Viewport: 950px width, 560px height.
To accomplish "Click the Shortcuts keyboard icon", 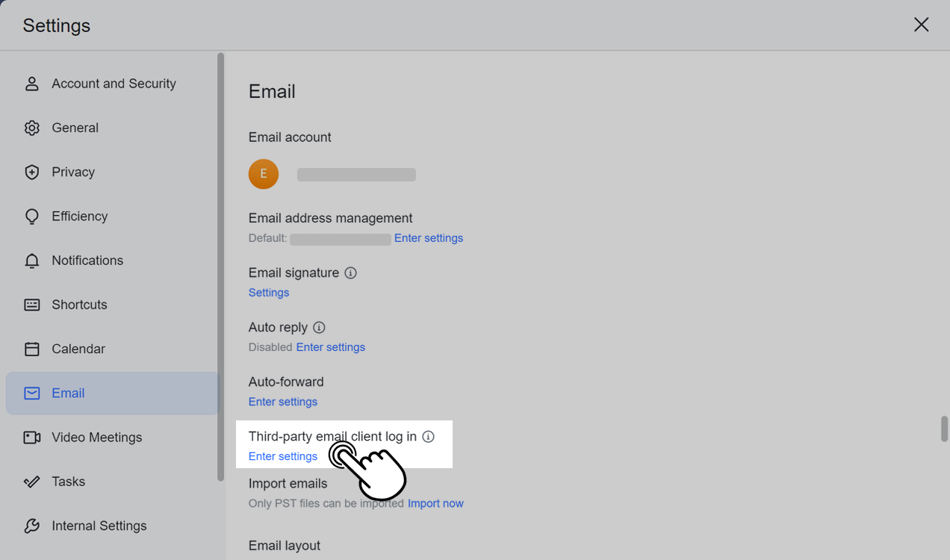I will pos(31,305).
